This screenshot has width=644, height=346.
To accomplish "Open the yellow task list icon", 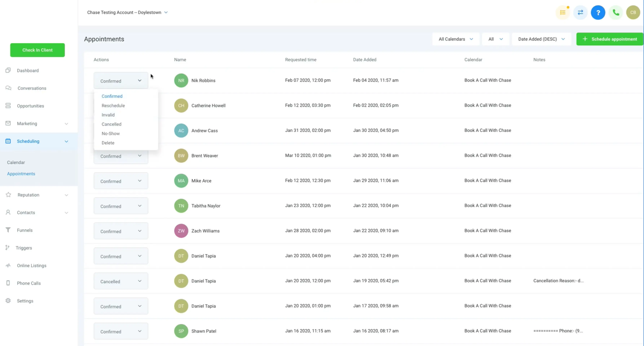I will (x=563, y=12).
